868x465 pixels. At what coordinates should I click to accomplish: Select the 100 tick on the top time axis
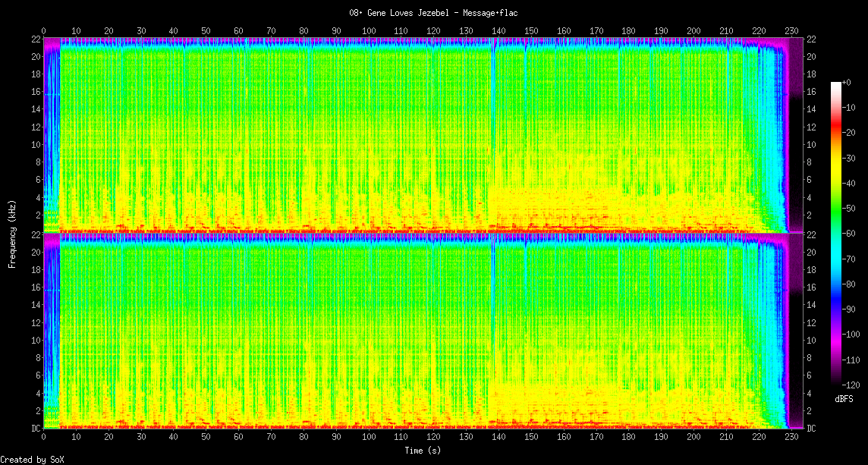pyautogui.click(x=369, y=30)
